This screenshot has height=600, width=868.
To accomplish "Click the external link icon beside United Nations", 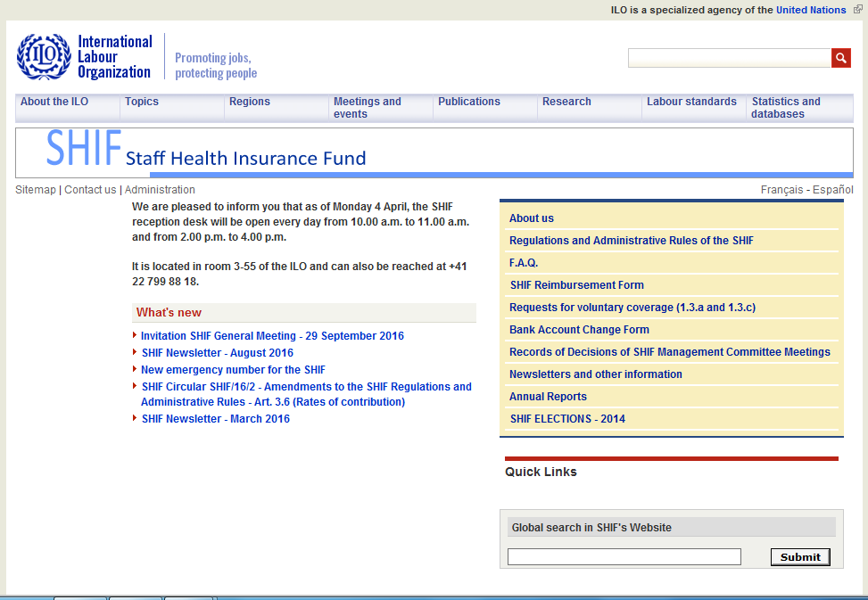I will (857, 10).
